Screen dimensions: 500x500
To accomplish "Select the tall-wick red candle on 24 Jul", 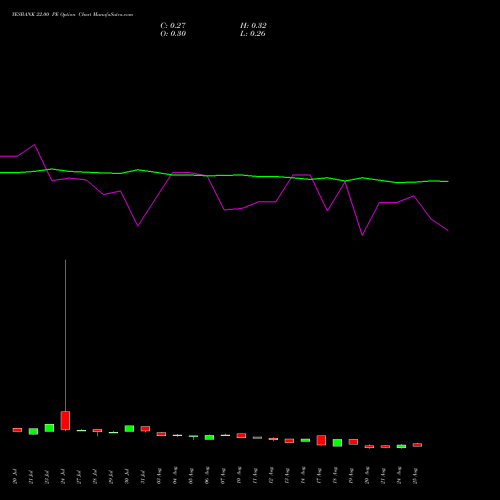I will click(65, 420).
